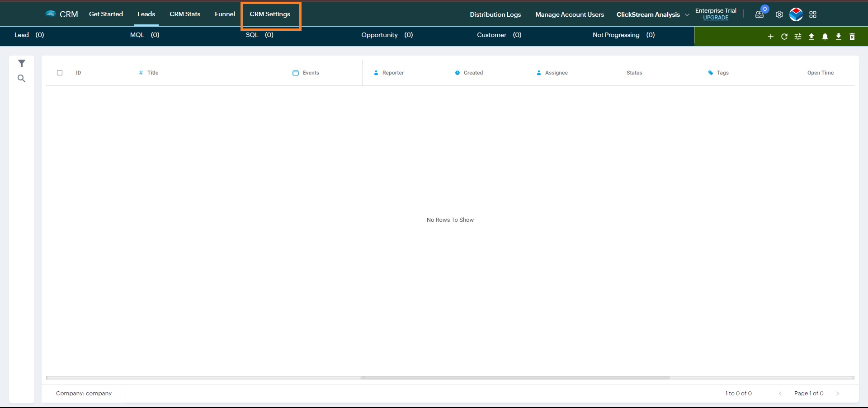Sort by the Created column header
The height and width of the screenshot is (408, 868).
pos(473,73)
